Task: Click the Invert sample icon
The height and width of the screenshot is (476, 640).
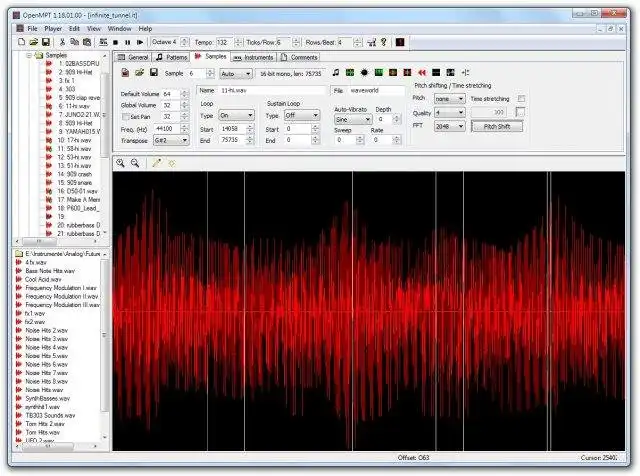Action: 450,73
